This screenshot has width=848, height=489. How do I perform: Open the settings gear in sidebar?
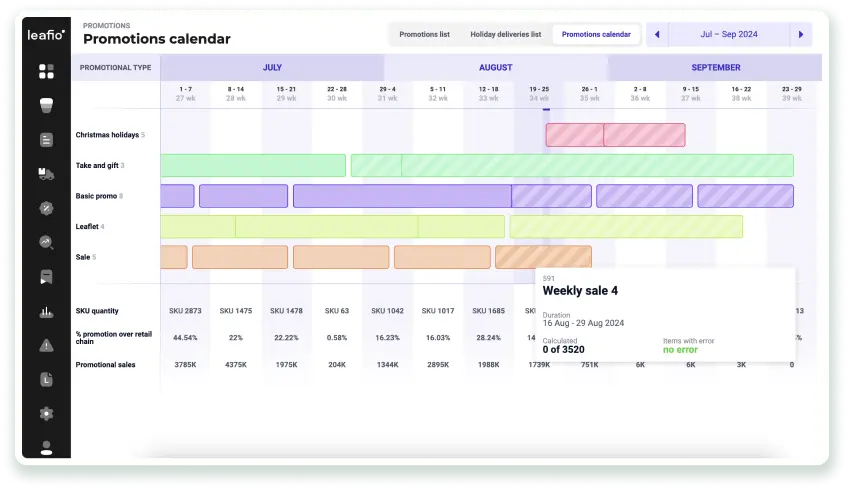(x=46, y=413)
